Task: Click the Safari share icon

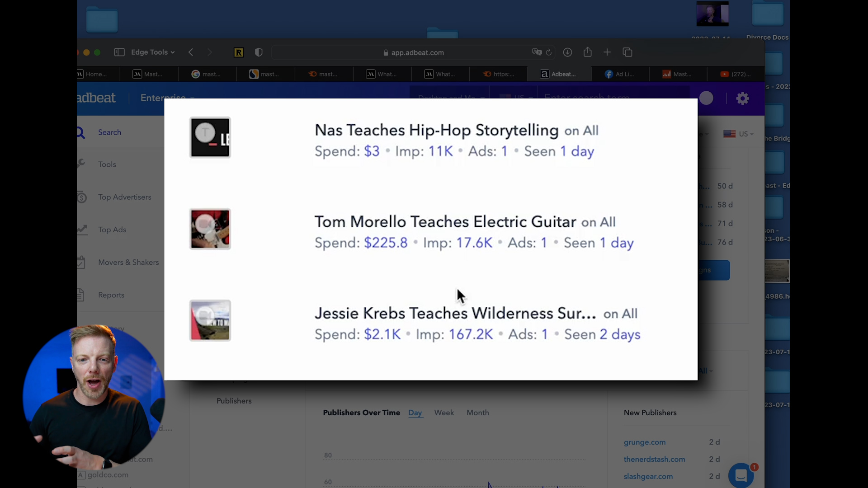Action: 587,52
